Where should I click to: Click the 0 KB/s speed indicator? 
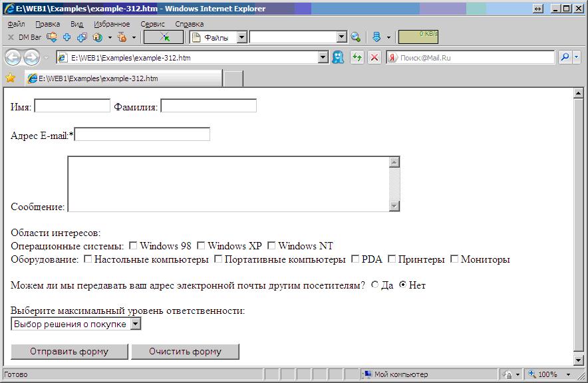(x=418, y=37)
